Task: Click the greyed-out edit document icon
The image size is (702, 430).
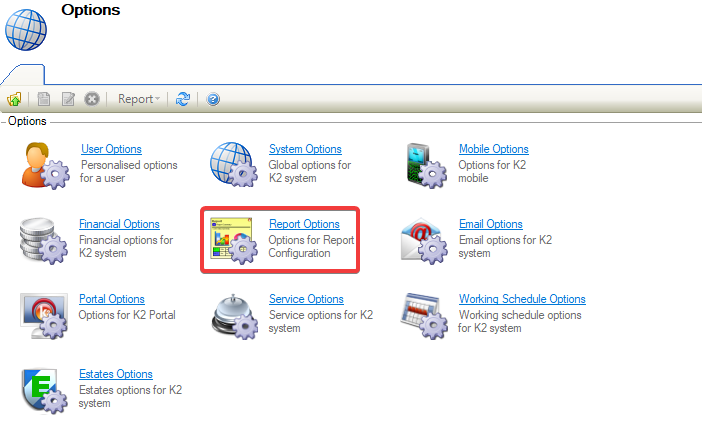Action: click(68, 99)
